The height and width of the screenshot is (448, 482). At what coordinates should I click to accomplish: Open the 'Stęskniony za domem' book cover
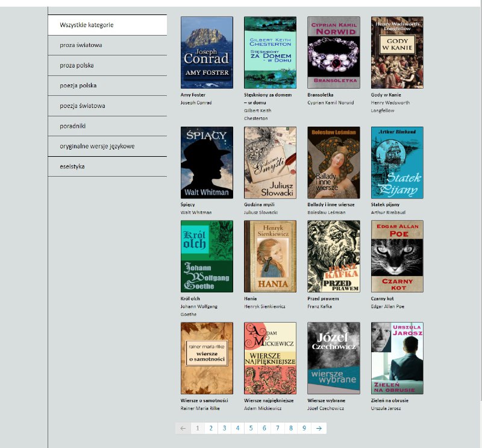pos(270,52)
